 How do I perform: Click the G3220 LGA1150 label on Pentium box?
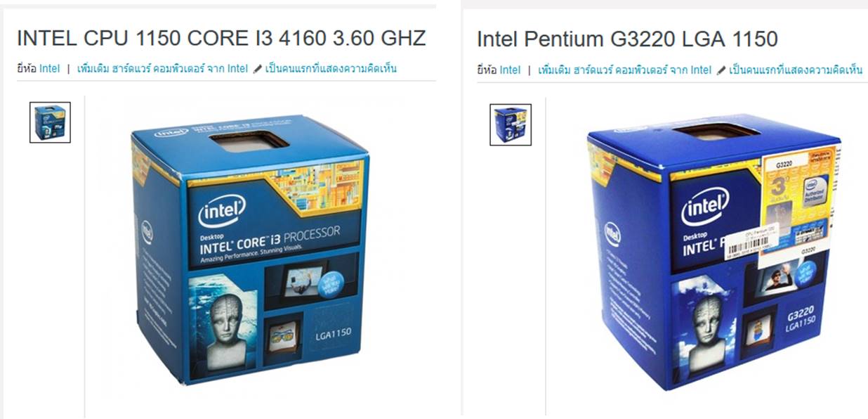pos(798,316)
